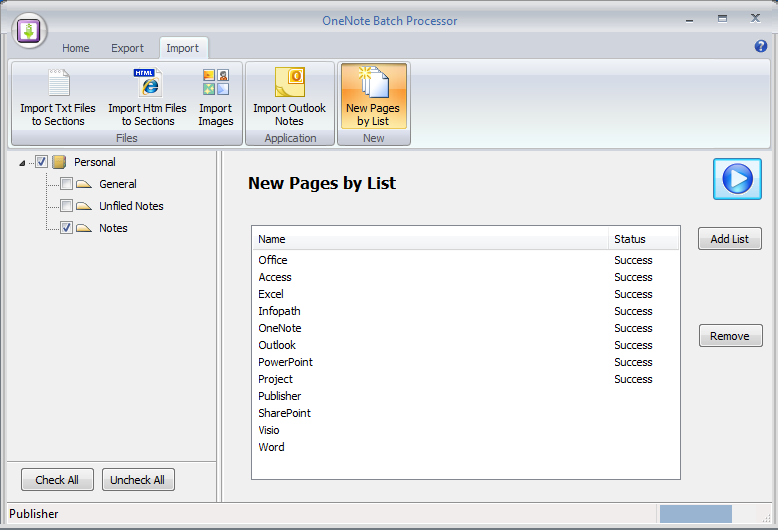Image resolution: width=778 pixels, height=530 pixels.
Task: Click the Status column header
Action: pyautogui.click(x=644, y=239)
